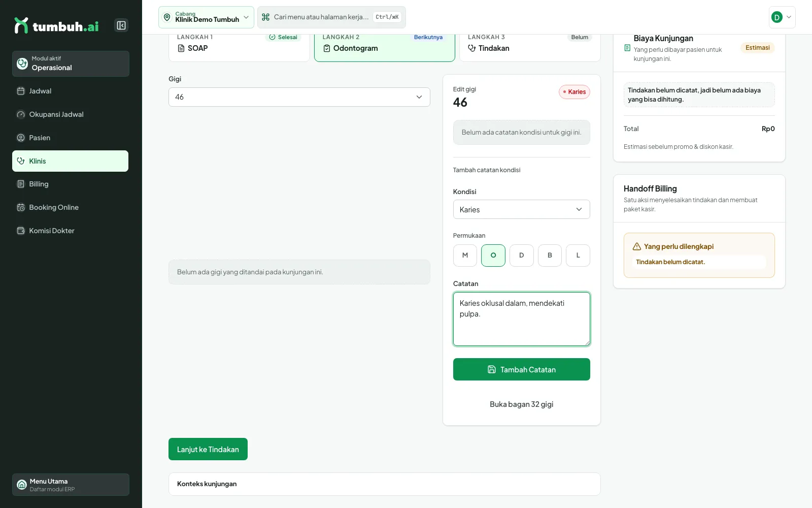Click the Okupansi Jadwal gauge icon
Screen dimensions: 812x508
21,114
